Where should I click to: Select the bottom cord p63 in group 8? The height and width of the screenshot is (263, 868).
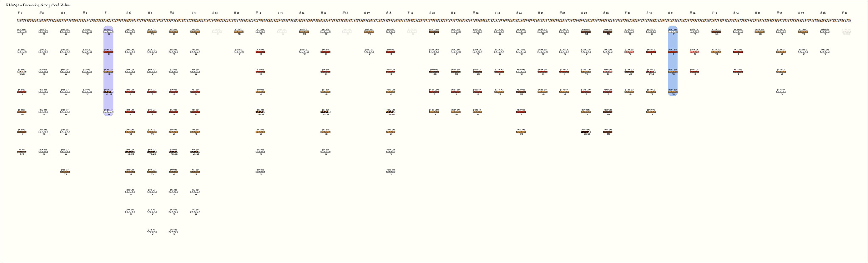pos(173,232)
